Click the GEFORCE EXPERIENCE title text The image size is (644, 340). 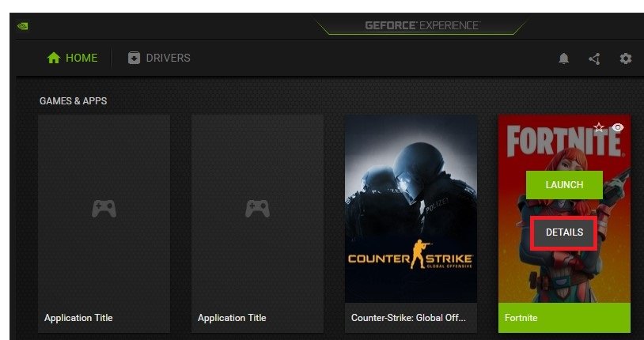pyautogui.click(x=422, y=25)
